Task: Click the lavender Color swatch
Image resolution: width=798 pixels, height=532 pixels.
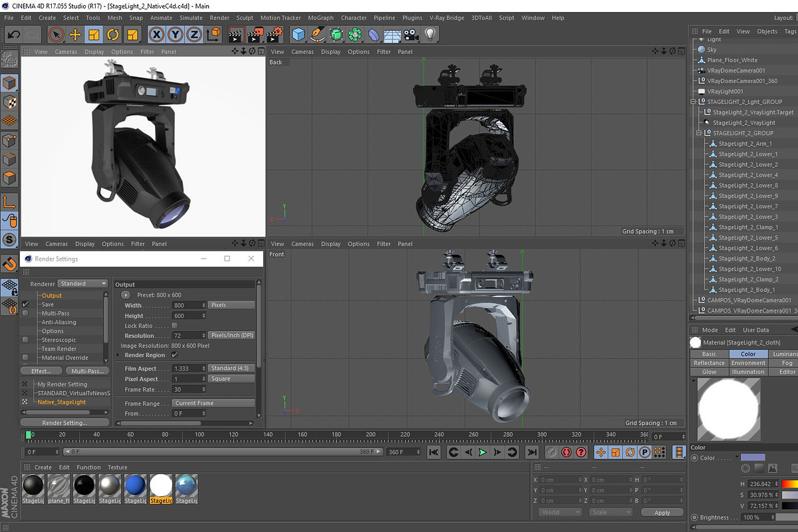Action: (753, 458)
